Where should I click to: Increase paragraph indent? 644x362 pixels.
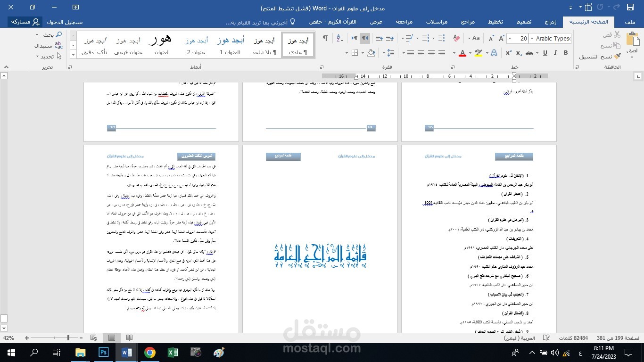point(380,38)
